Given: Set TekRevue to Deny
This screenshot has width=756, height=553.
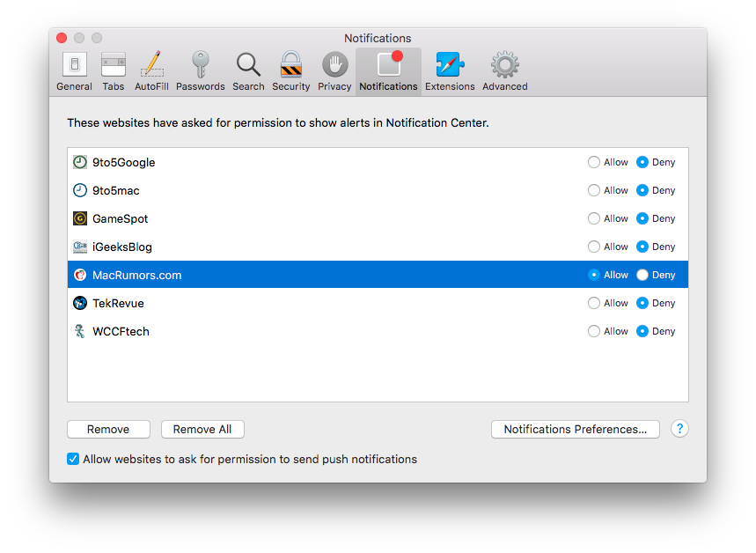Looking at the screenshot, I should click(x=642, y=303).
